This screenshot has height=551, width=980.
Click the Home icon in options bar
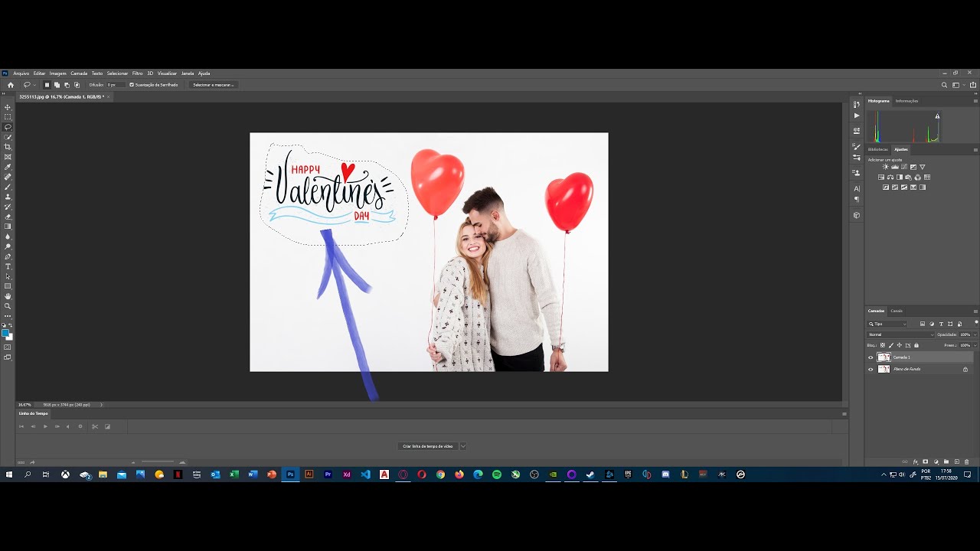tap(10, 85)
